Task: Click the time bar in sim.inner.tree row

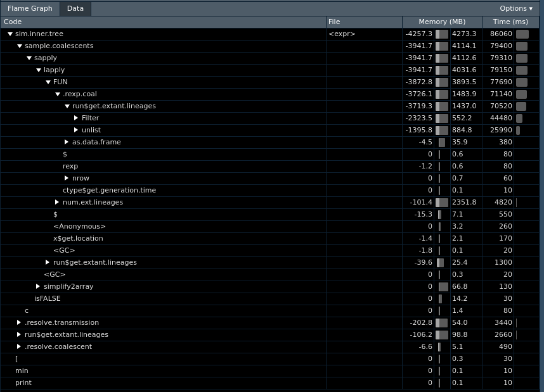Action: click(522, 34)
